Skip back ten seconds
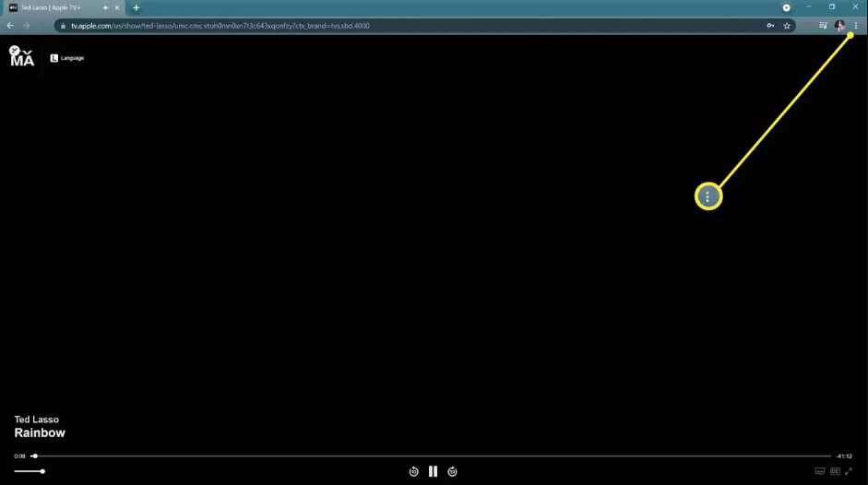Screen dimensions: 868x485 413,472
